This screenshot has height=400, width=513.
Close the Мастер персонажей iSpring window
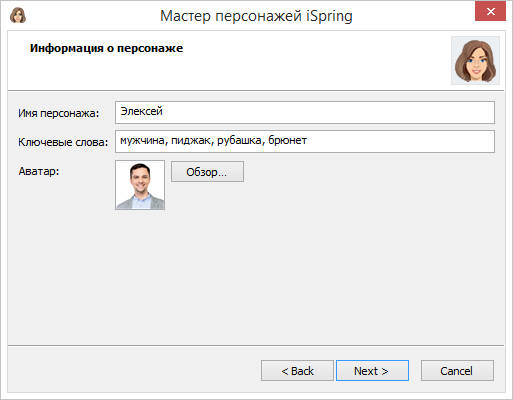490,12
